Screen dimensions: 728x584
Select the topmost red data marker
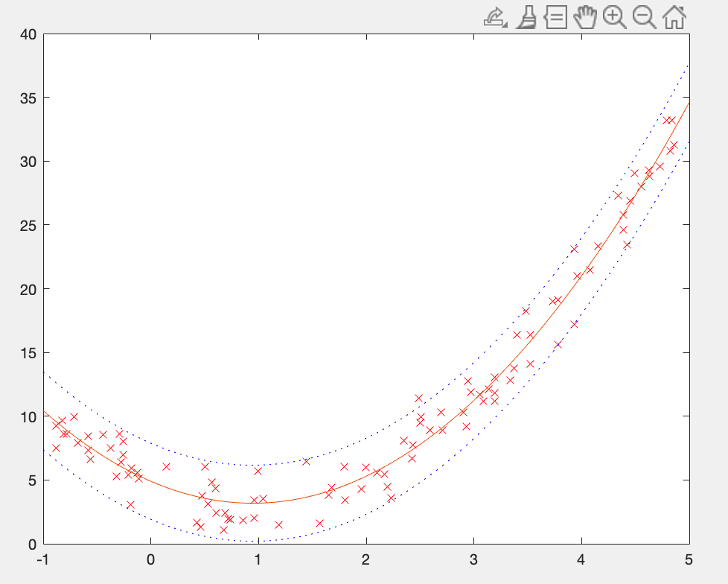tap(666, 118)
